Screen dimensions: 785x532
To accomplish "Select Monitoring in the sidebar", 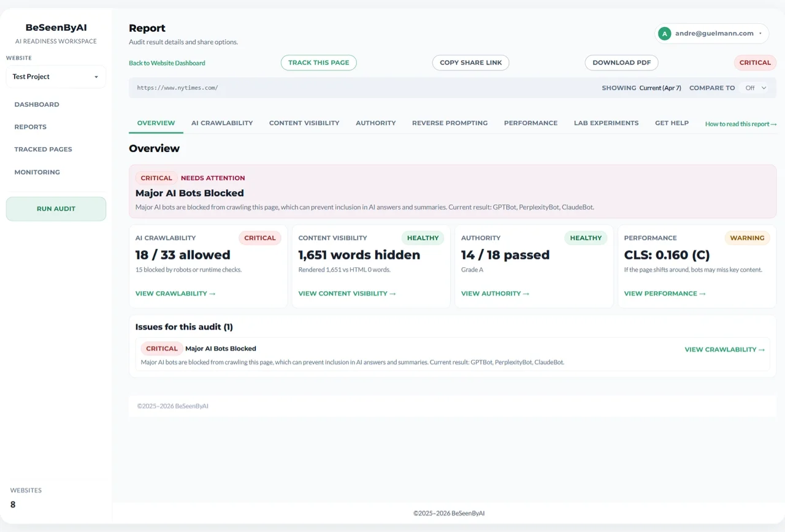I will pos(37,172).
